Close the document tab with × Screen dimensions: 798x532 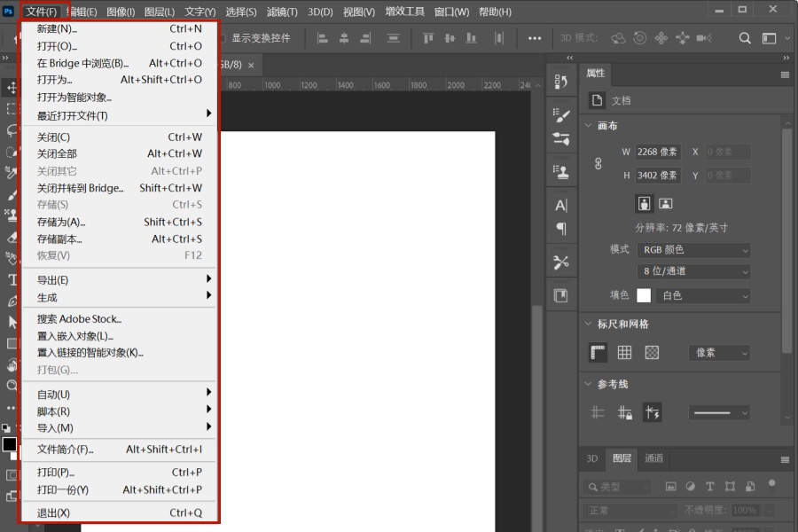251,65
